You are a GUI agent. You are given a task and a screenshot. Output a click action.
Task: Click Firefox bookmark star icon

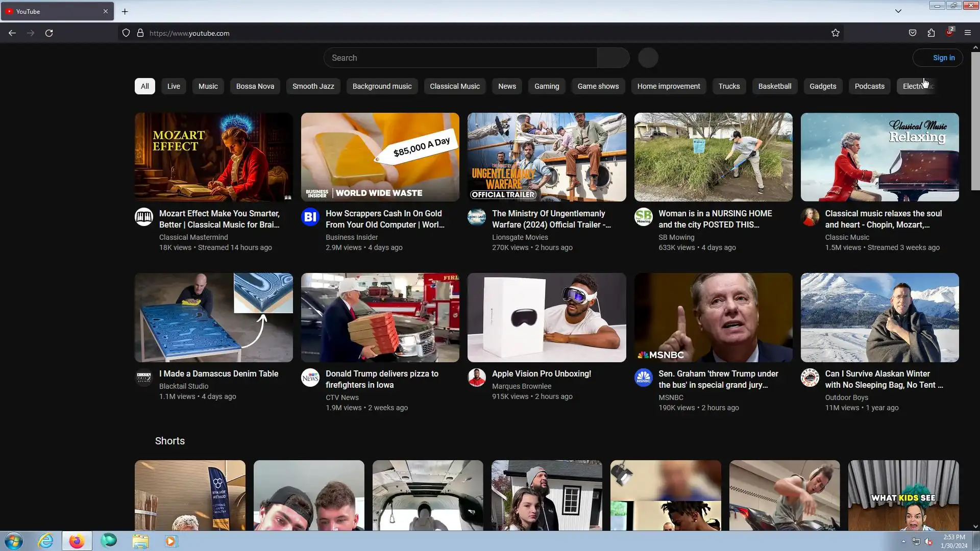835,33
